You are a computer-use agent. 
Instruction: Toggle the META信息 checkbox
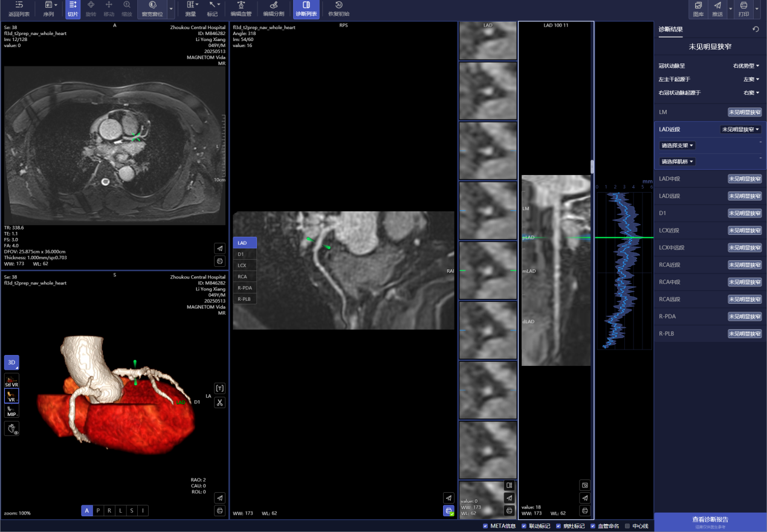[x=485, y=526]
